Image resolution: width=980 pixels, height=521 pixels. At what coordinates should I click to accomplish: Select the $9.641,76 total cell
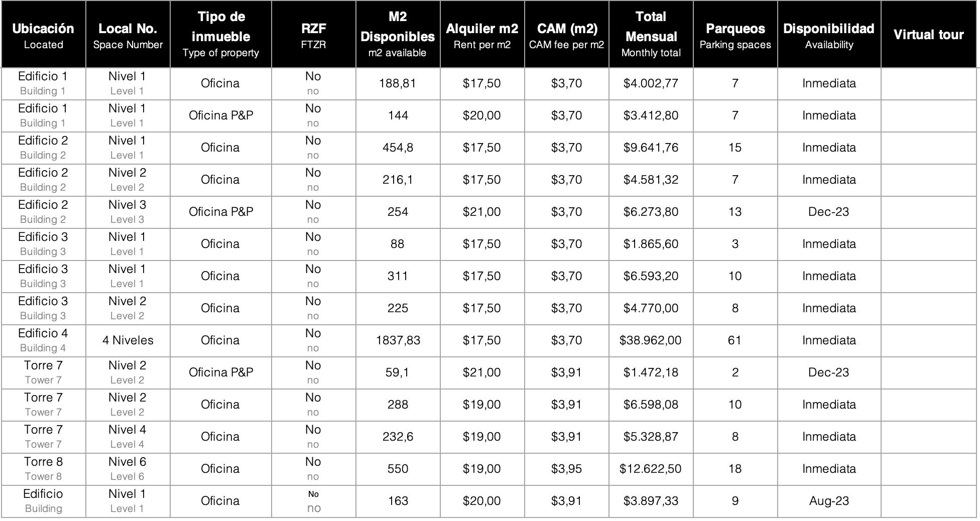click(651, 148)
